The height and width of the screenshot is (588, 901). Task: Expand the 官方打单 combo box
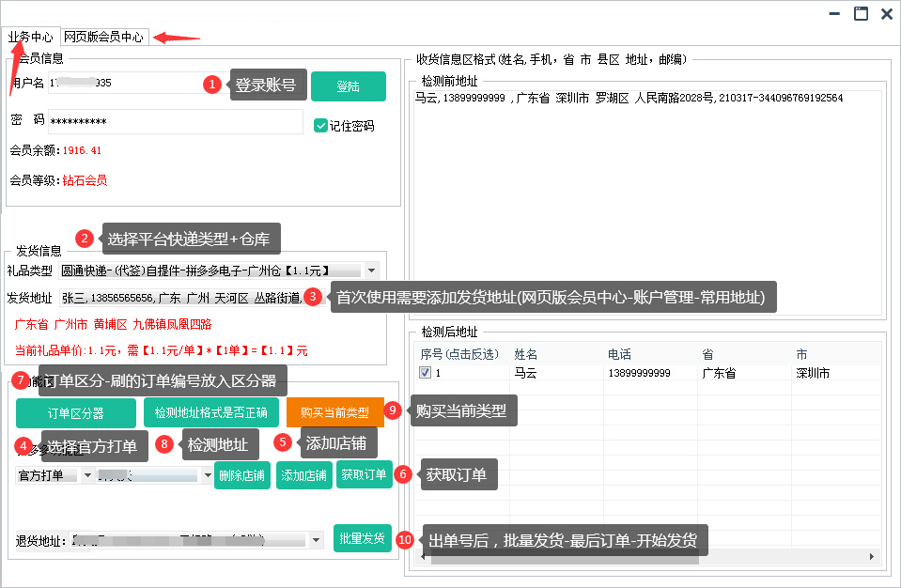[x=87, y=475]
